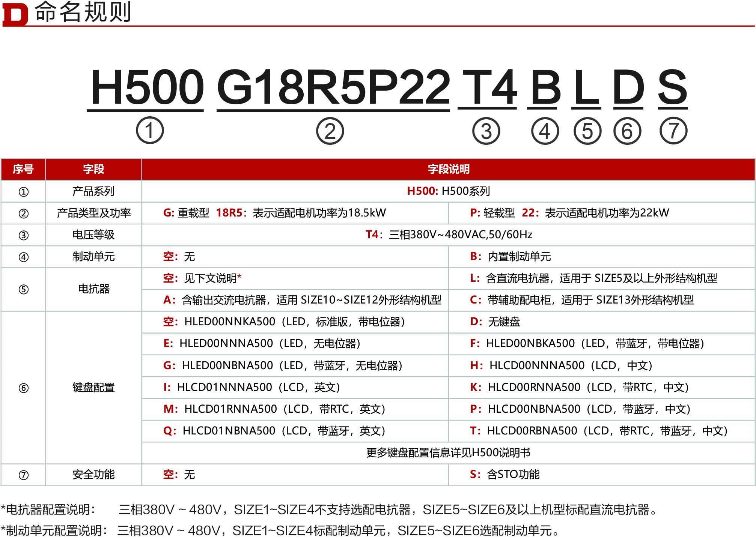Click the H500 model code segment

click(x=147, y=87)
